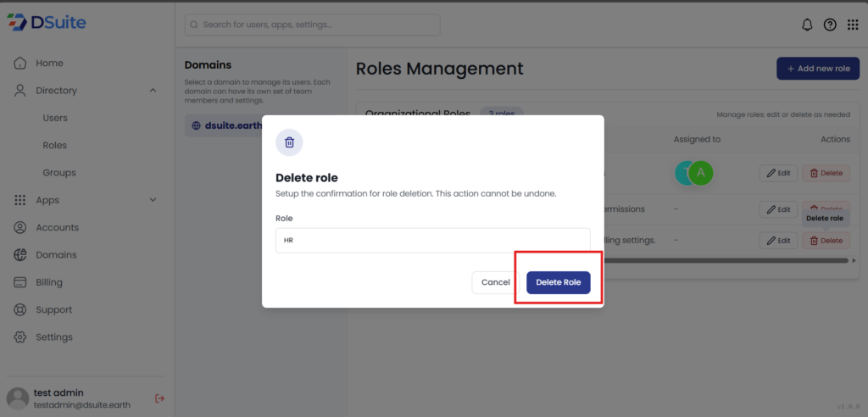The width and height of the screenshot is (868, 417).
Task: Open Billing from the sidebar
Action: point(48,282)
